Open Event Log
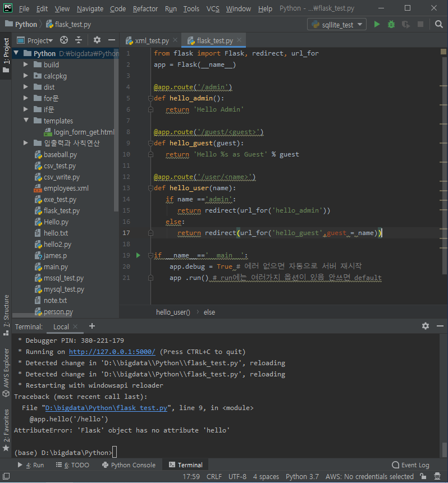The height and width of the screenshot is (483, 448). (x=410, y=465)
